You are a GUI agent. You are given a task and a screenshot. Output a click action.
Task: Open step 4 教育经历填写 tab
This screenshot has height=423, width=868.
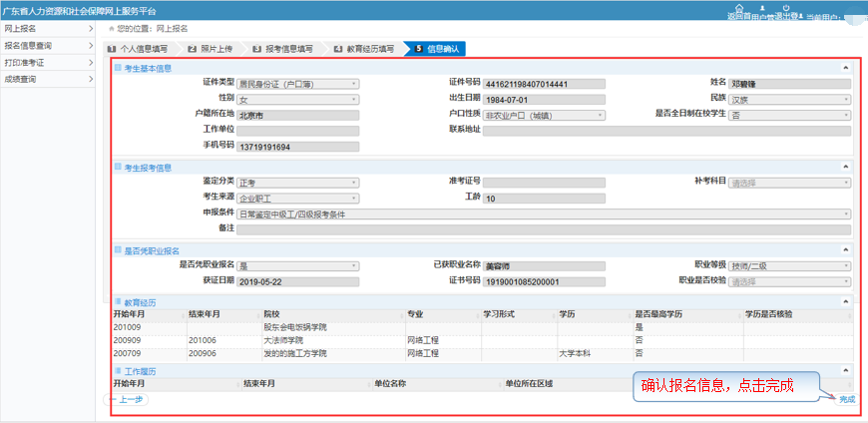pyautogui.click(x=365, y=49)
